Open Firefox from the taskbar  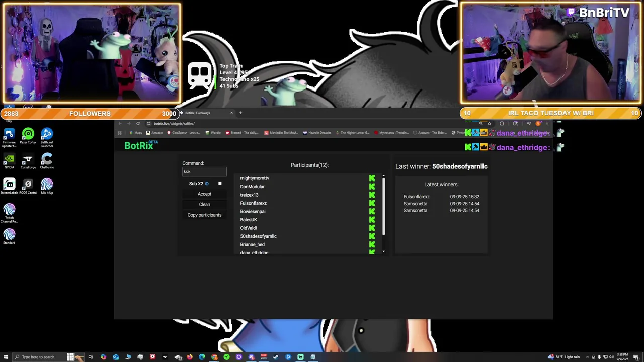coord(190,357)
